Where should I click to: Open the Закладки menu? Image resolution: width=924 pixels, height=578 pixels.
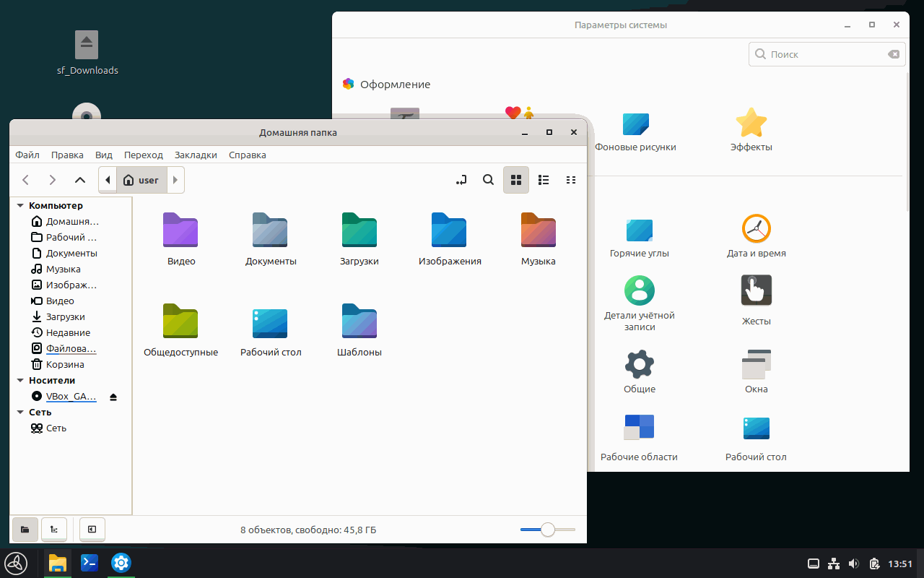(x=196, y=155)
